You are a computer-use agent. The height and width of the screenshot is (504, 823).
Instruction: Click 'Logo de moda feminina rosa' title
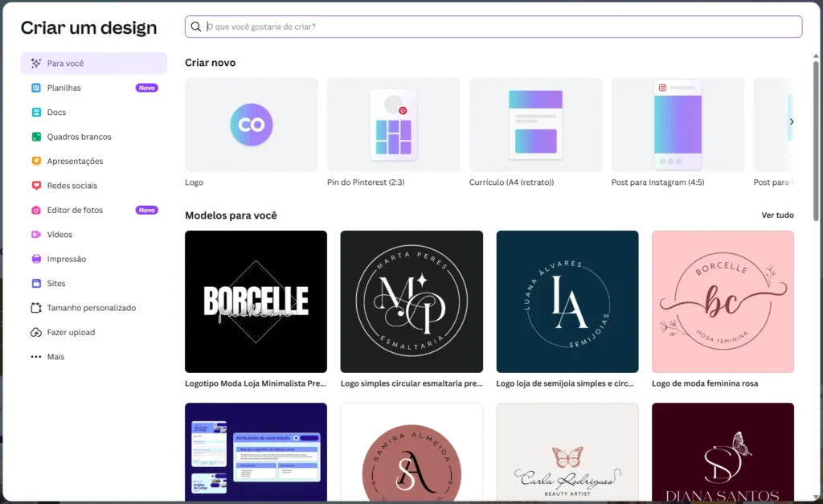[x=705, y=383]
